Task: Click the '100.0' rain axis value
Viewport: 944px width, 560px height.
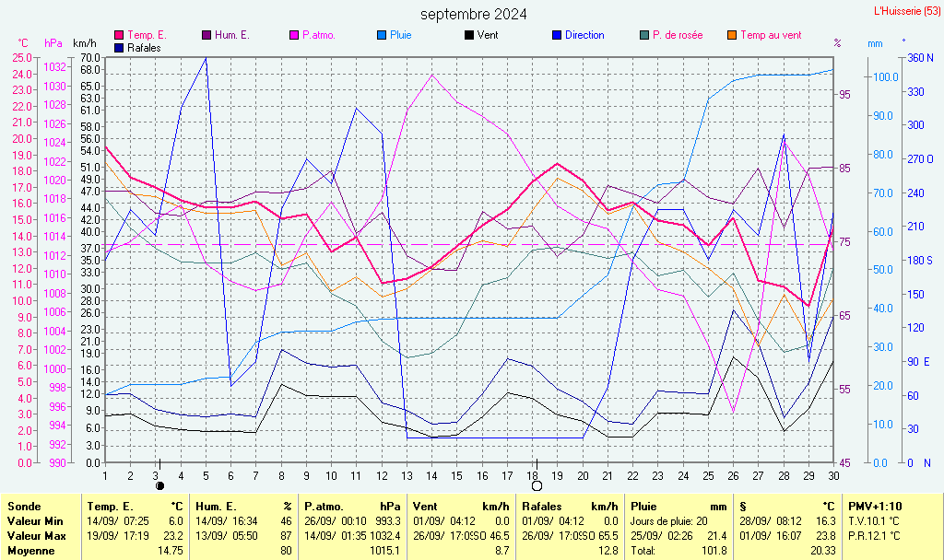Action: pos(886,77)
